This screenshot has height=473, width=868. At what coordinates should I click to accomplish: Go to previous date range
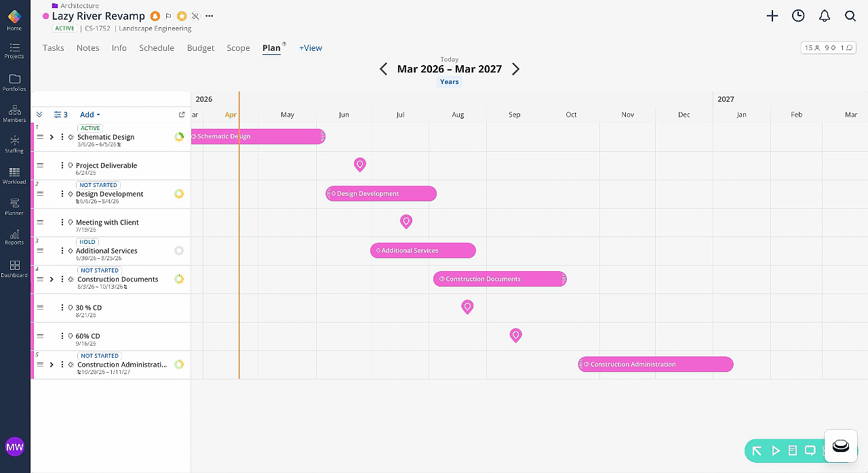pyautogui.click(x=383, y=69)
